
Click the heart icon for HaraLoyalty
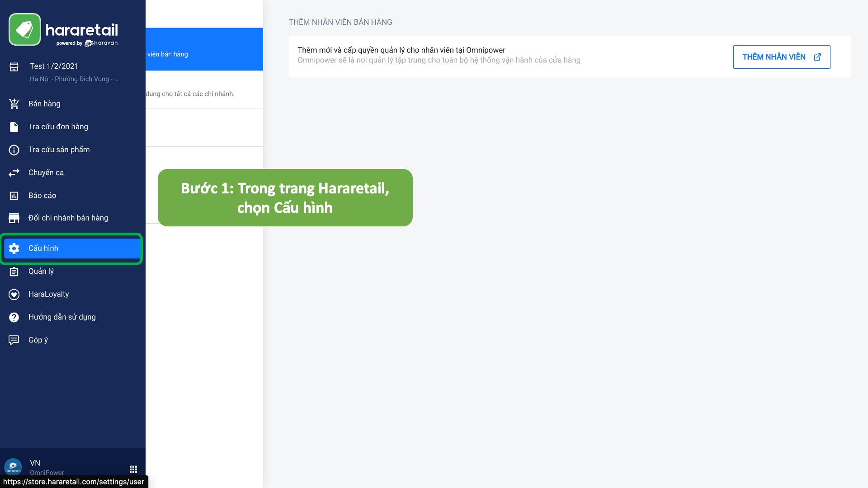[x=14, y=294]
